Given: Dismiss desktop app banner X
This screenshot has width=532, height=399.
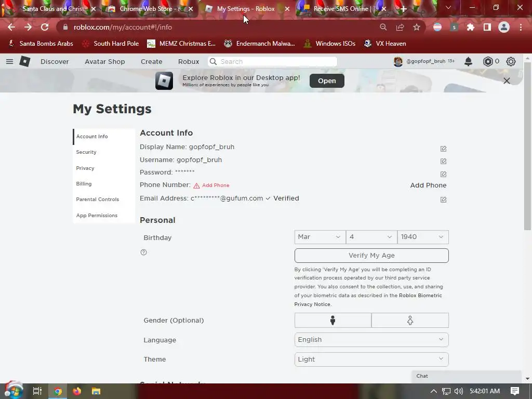Looking at the screenshot, I should pos(507,81).
